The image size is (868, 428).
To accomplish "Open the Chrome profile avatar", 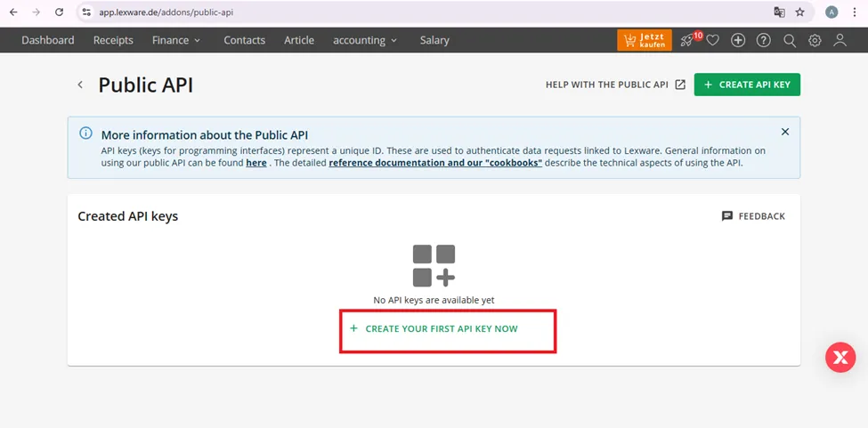I will click(x=831, y=12).
